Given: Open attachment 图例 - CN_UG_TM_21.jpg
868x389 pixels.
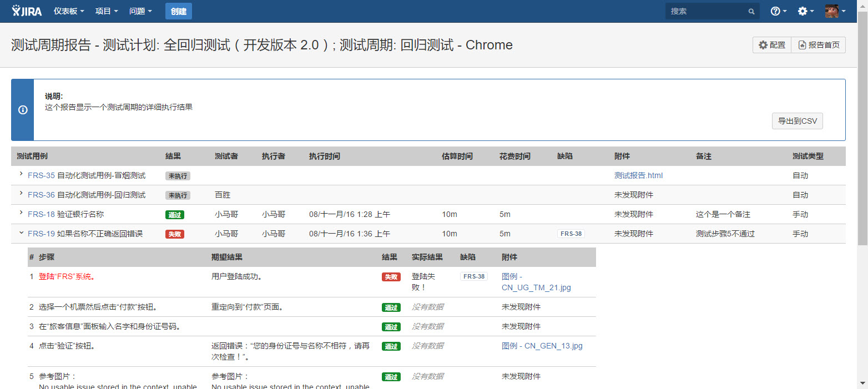Looking at the screenshot, I should click(536, 282).
